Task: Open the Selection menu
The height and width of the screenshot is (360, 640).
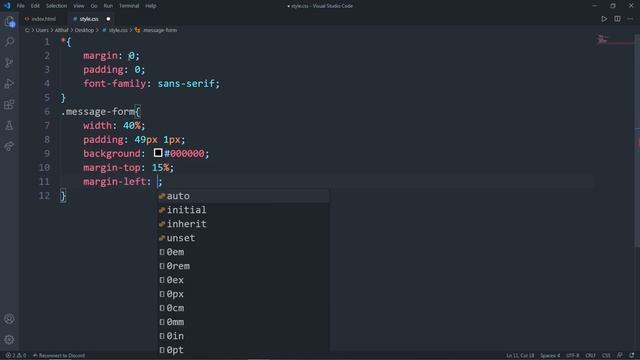Action: coord(56,6)
